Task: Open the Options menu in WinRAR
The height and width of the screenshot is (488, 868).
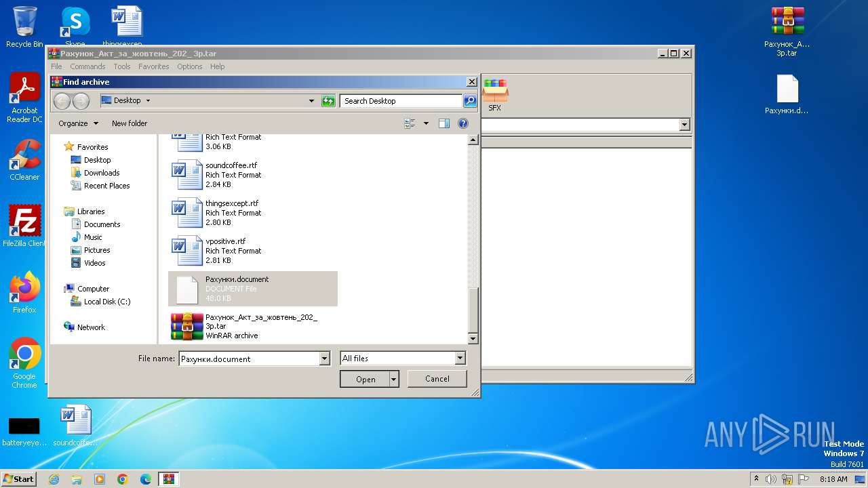Action: [x=190, y=66]
